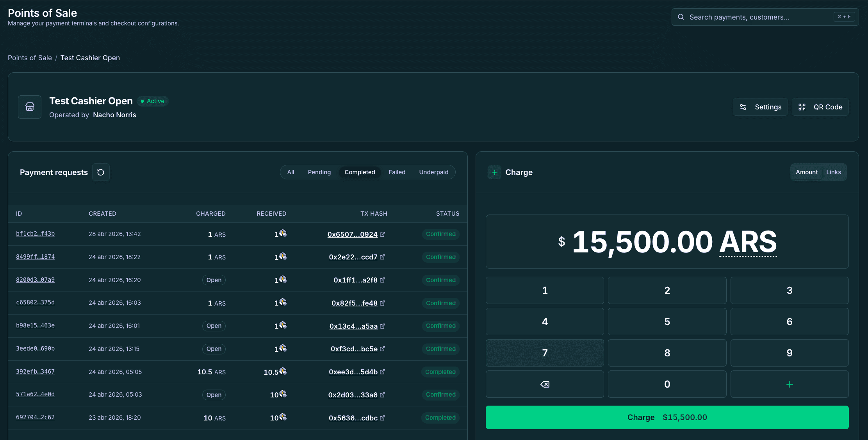Click the search magnifier icon

(x=681, y=17)
